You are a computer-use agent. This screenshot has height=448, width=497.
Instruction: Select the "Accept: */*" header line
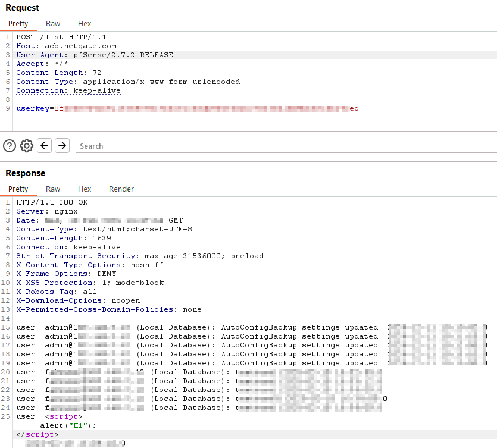[42, 64]
